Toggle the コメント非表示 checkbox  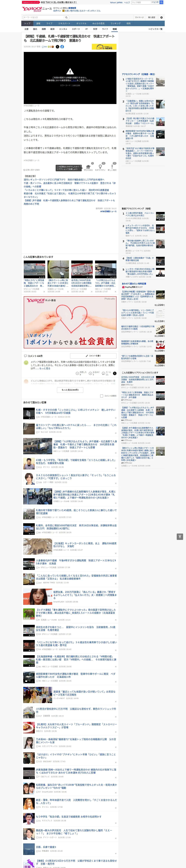pyautogui.click(x=102, y=396)
